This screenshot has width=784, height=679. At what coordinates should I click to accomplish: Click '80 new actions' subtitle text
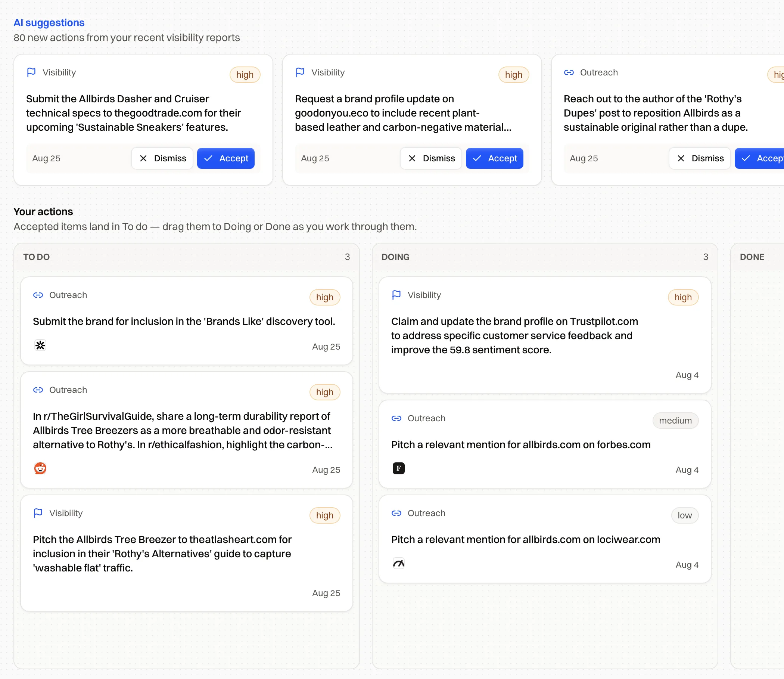(x=127, y=38)
